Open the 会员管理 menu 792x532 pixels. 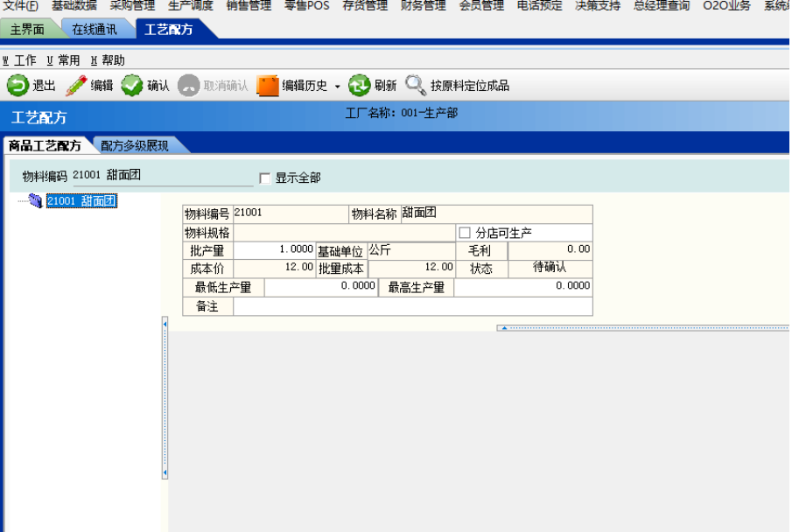(481, 5)
